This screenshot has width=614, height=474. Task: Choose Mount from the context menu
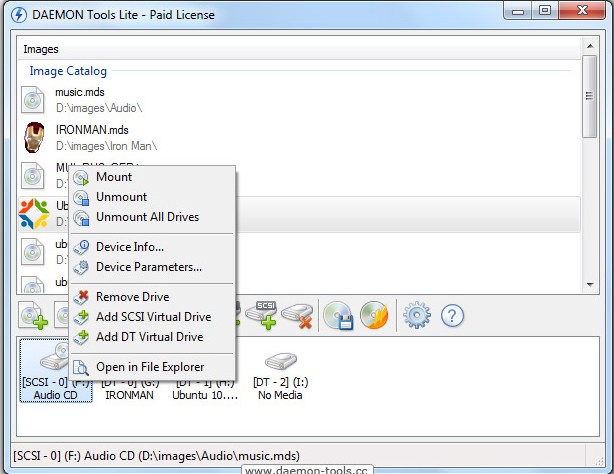tap(152, 177)
